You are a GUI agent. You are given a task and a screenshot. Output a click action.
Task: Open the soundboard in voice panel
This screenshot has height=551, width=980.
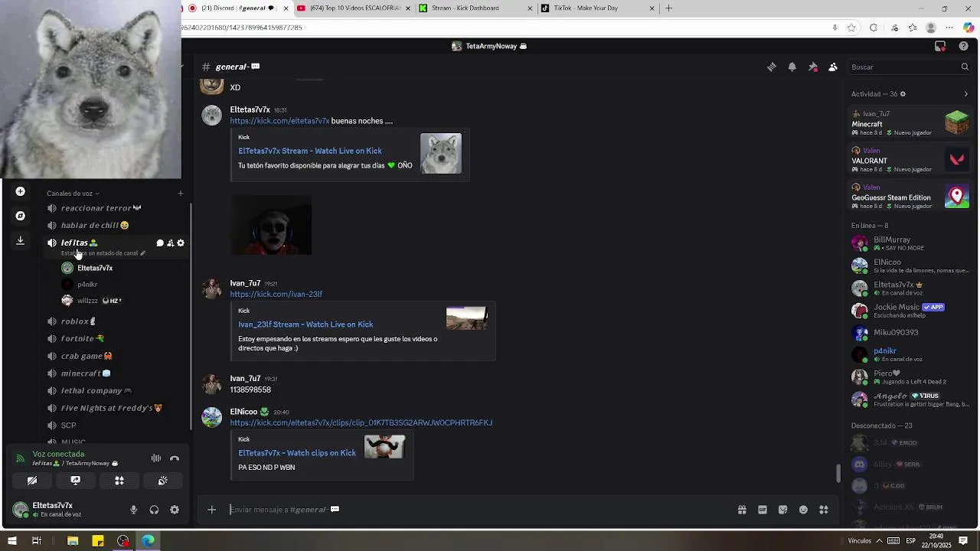pos(163,481)
